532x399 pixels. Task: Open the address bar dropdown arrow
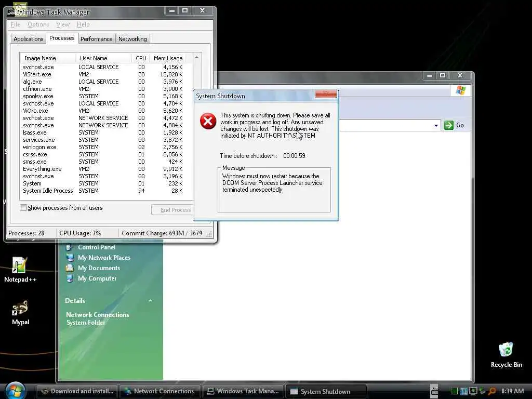[436, 126]
